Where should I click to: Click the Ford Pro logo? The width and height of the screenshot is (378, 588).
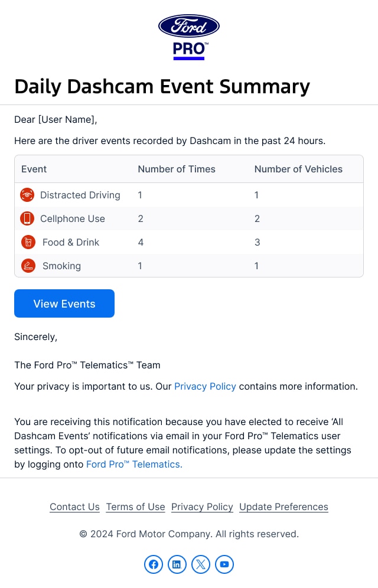click(x=189, y=37)
